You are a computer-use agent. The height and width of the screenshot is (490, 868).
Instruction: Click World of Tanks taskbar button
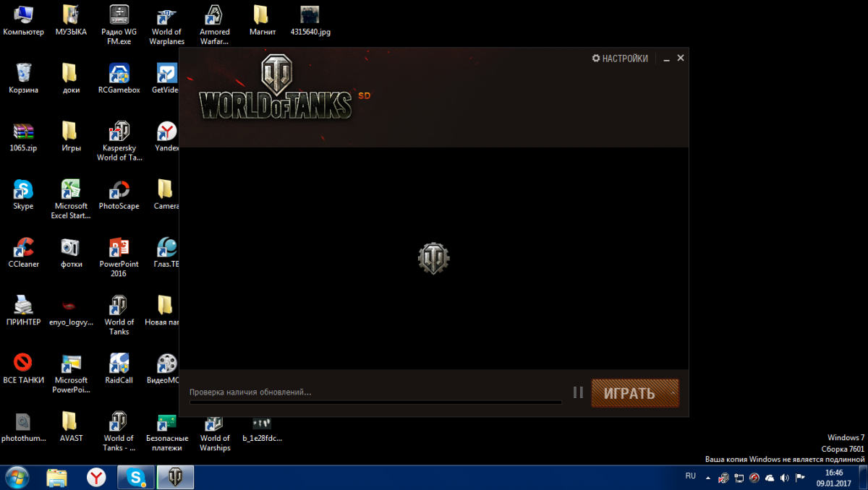[x=174, y=477]
